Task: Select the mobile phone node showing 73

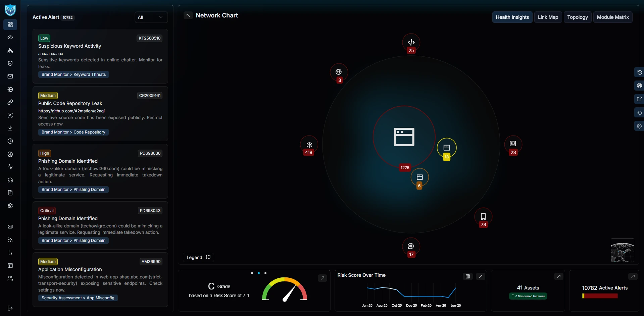Action: click(x=483, y=217)
